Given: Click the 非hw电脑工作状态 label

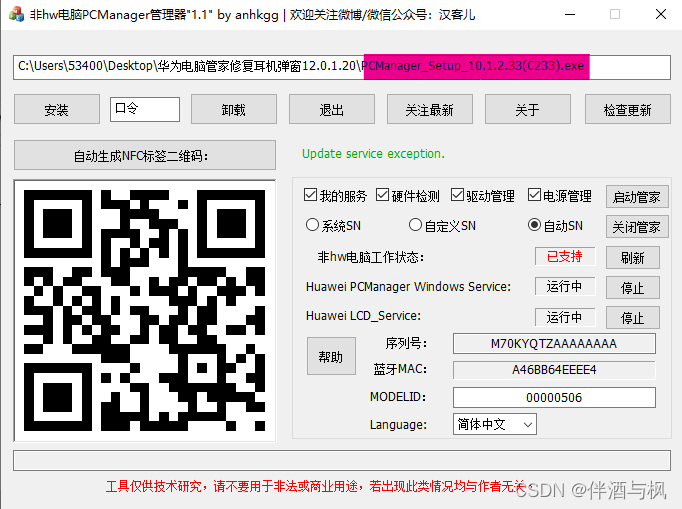Looking at the screenshot, I should click(371, 257).
